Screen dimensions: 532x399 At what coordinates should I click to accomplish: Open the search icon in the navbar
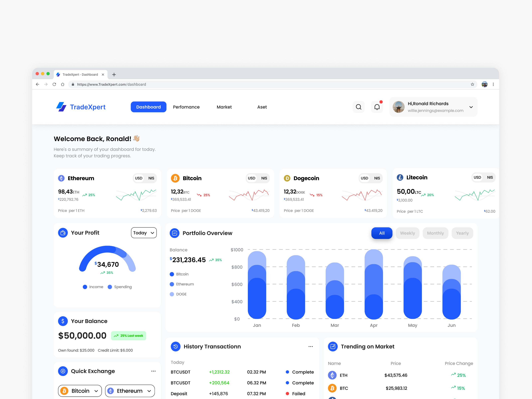[x=359, y=107]
